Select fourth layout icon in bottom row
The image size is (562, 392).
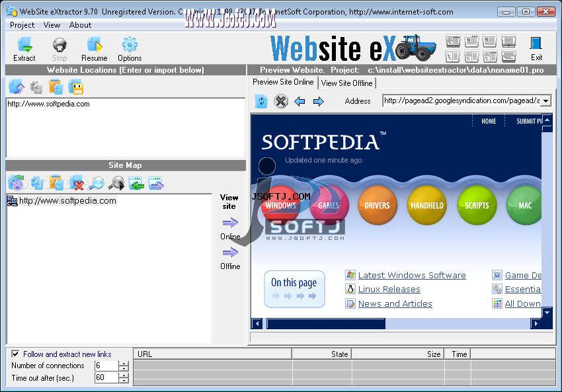(508, 56)
